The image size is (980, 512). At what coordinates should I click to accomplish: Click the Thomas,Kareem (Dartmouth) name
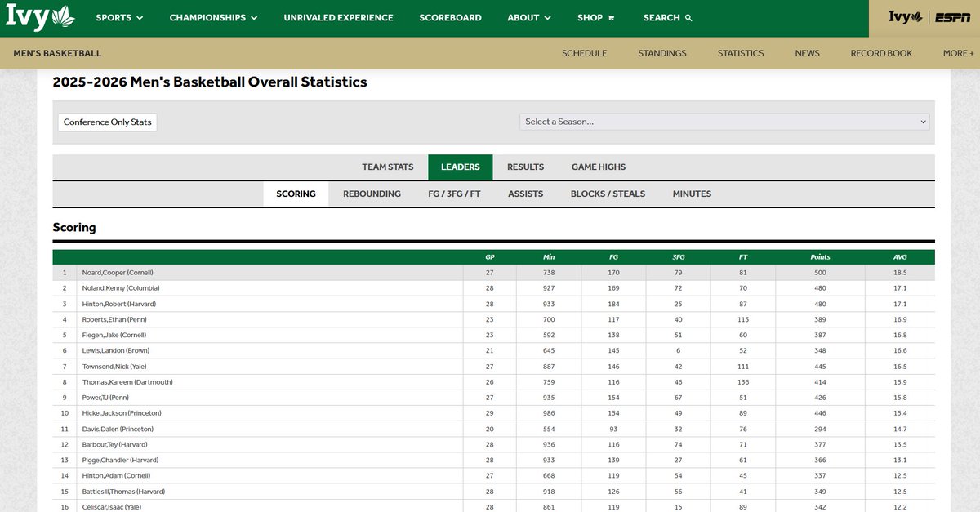click(127, 382)
